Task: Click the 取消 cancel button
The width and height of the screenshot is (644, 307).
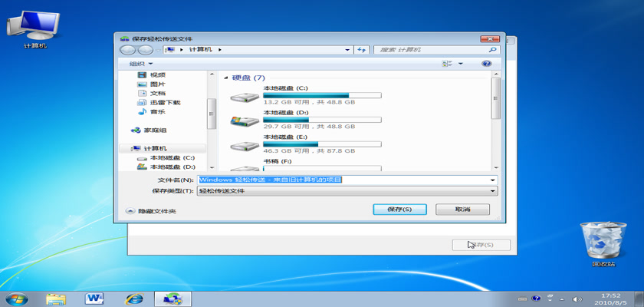Action: coord(462,210)
